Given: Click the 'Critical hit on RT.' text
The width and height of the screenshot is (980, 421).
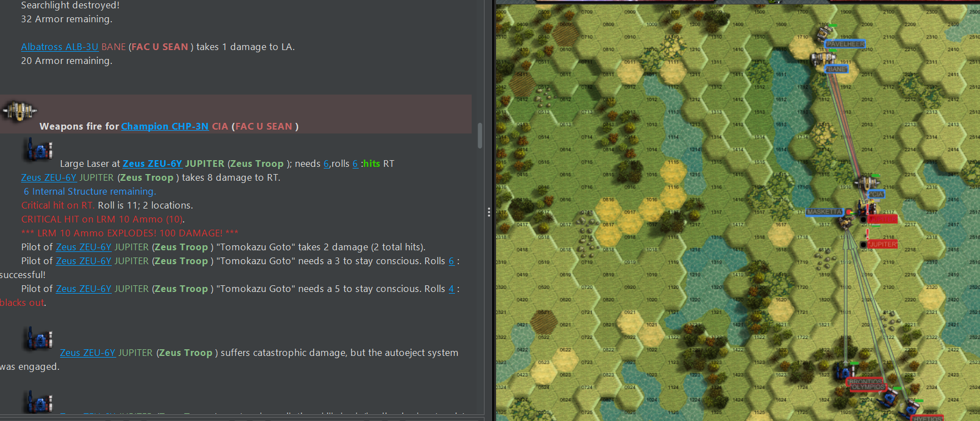Looking at the screenshot, I should click(x=58, y=205).
